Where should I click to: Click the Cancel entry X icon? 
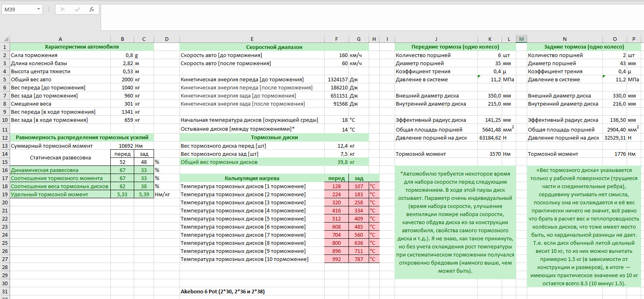(x=63, y=9)
